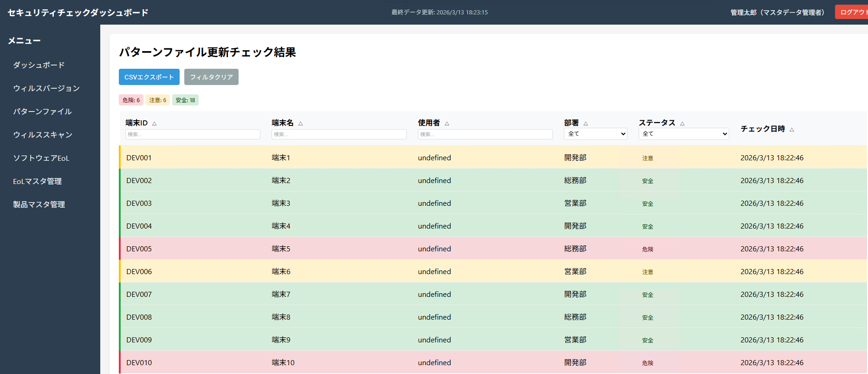Focus the 使用者 search field
Screen dimensions: 868x374
[x=485, y=134]
